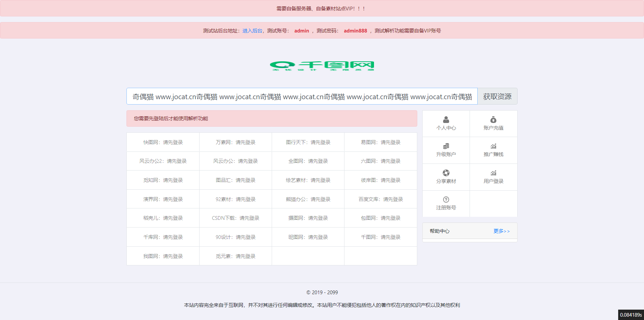Image resolution: width=644 pixels, height=320 pixels.
Task: Click the © 2019 - 2099 footer text
Action: 322,293
